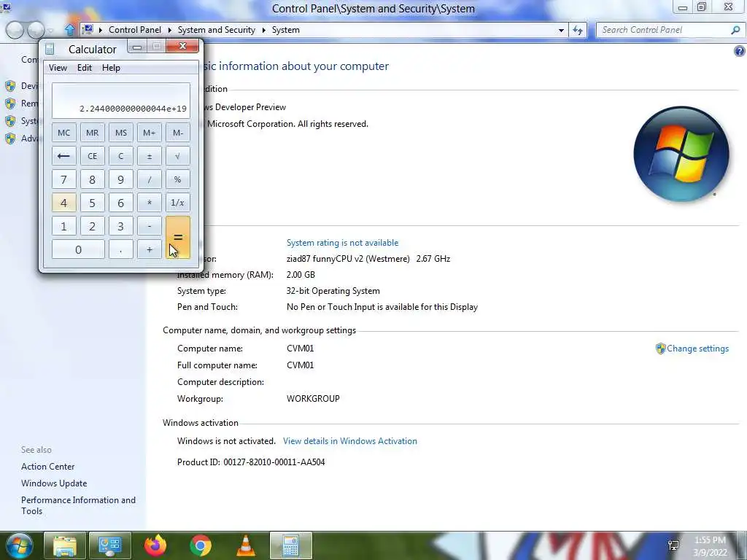Click the multiply button in Calculator
The width and height of the screenshot is (747, 560).
coord(149,203)
